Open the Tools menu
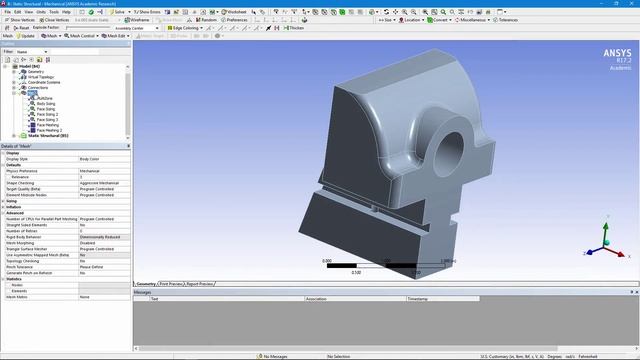Screen dimensions: 640x360 pyautogui.click(x=54, y=12)
